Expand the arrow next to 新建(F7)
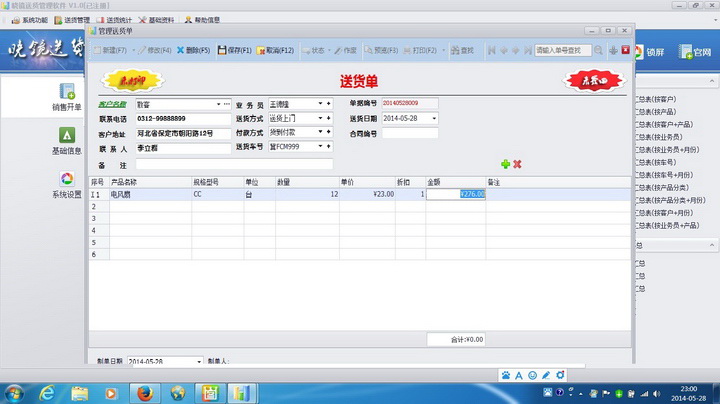This screenshot has height=404, width=720. [x=134, y=50]
